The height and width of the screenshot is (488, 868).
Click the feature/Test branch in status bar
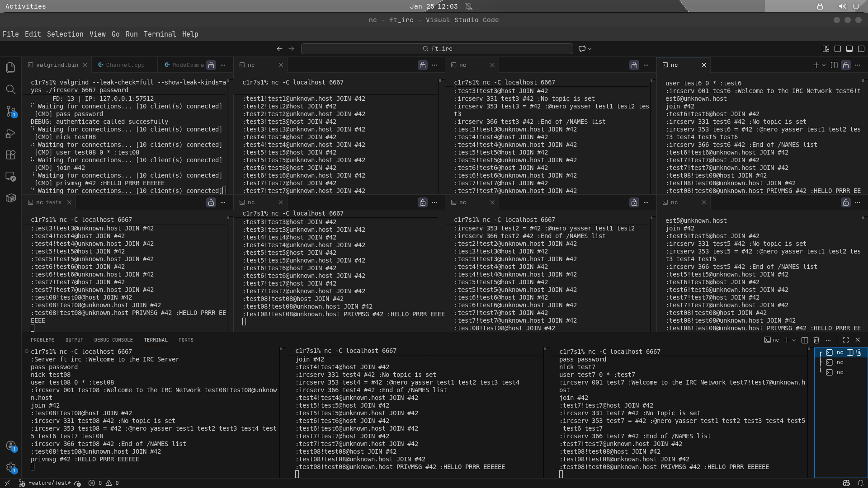click(45, 483)
